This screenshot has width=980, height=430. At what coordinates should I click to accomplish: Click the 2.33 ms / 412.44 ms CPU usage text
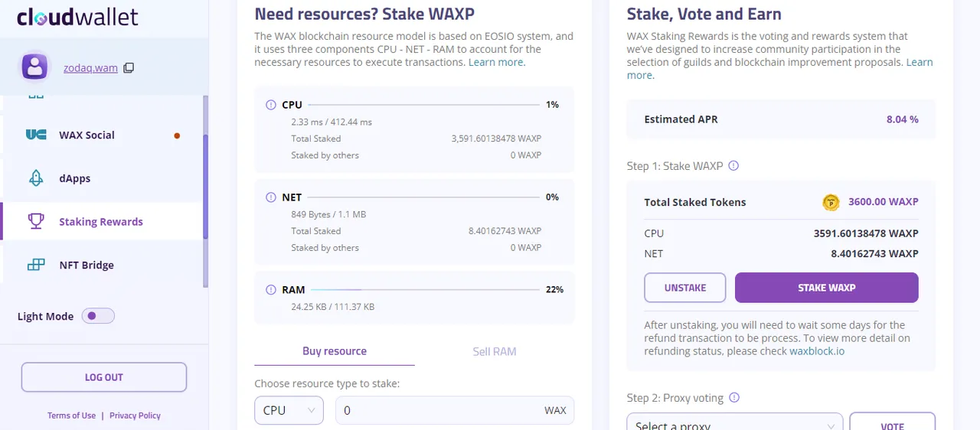coord(332,122)
